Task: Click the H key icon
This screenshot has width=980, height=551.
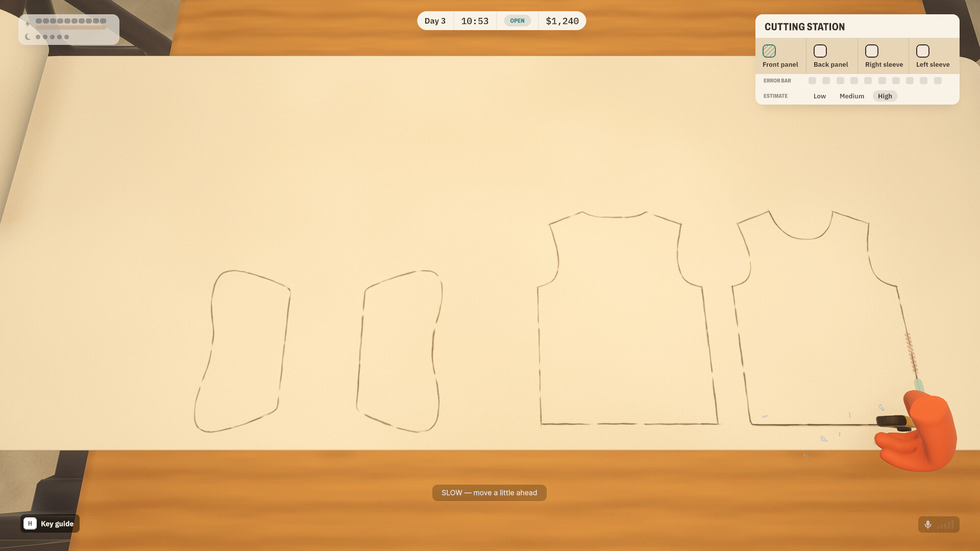Action: [30, 523]
